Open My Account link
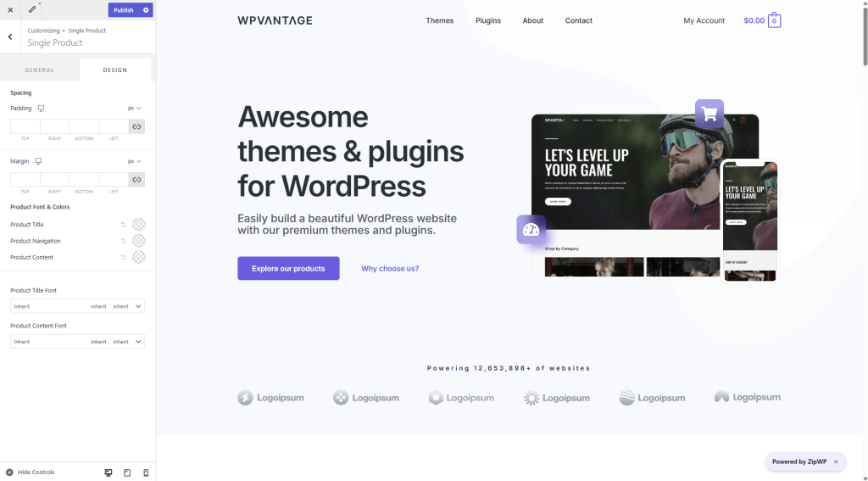The width and height of the screenshot is (868, 481). pos(704,20)
